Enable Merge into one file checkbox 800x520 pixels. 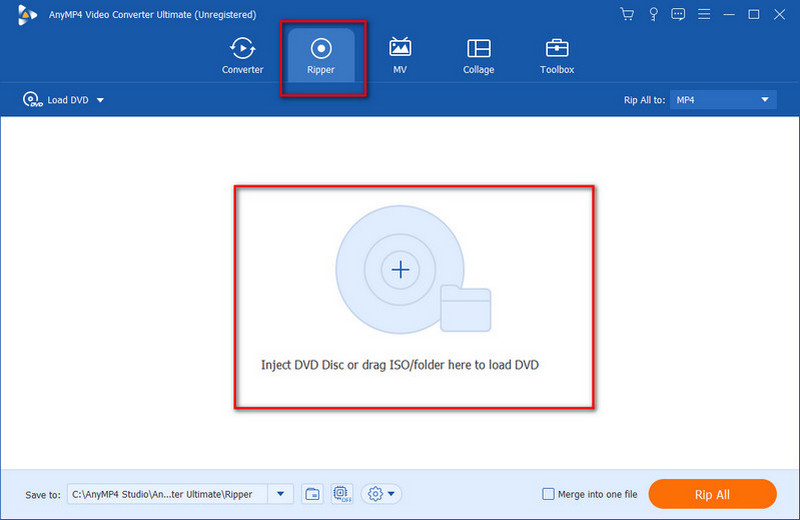click(x=547, y=494)
